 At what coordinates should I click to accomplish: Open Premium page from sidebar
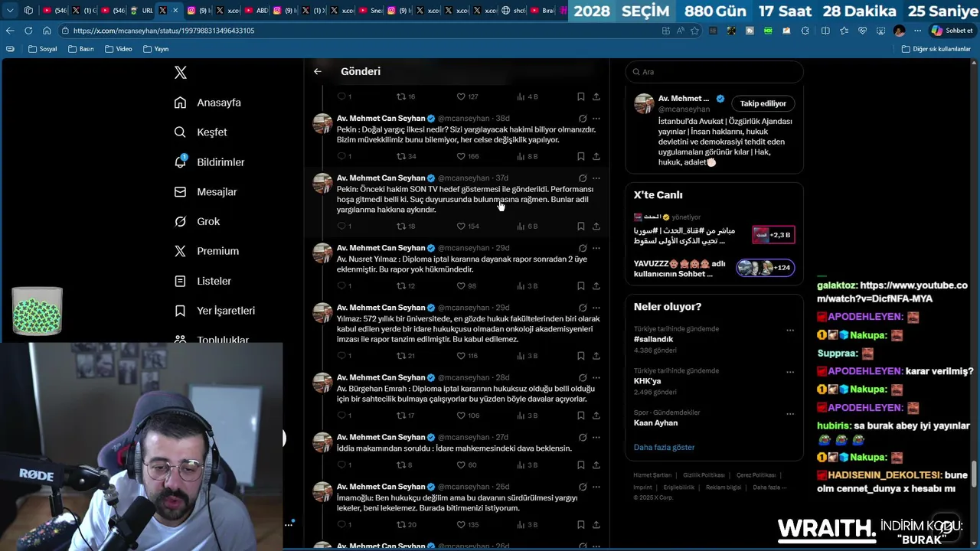[207, 251]
